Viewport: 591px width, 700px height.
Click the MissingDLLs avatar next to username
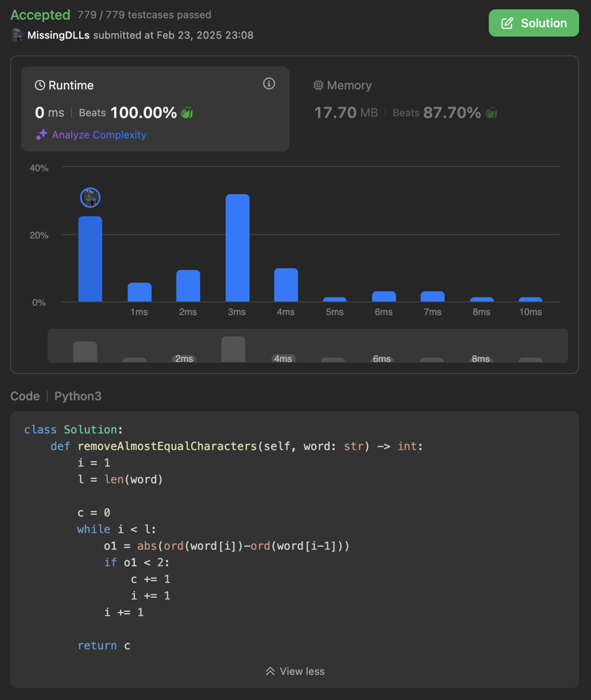coord(17,35)
